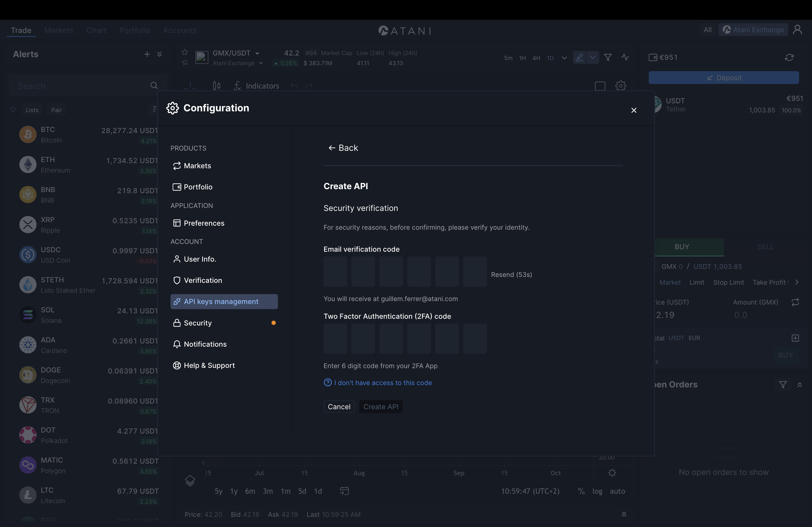Select DOGE Dogecoin row

coord(88,375)
